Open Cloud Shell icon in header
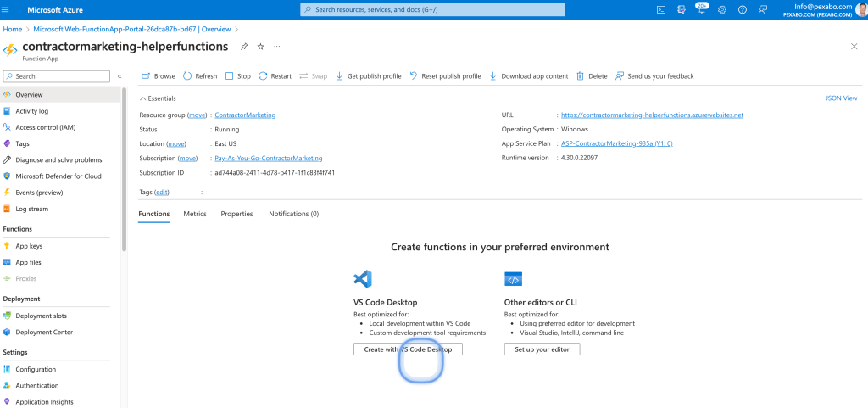The image size is (868, 408). tap(660, 10)
